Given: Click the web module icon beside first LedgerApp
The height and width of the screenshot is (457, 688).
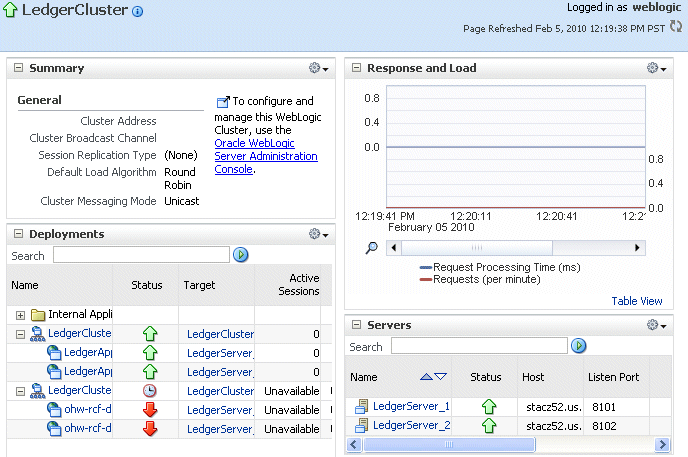Looking at the screenshot, I should tap(54, 353).
